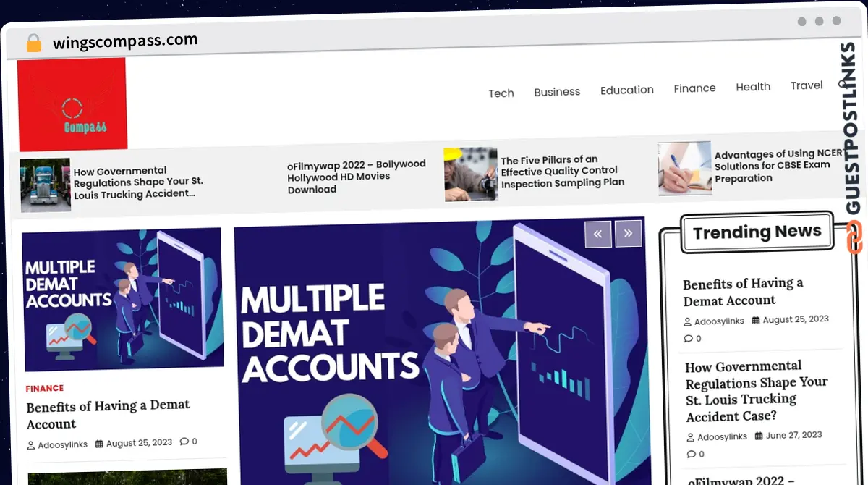Read oFilmywap 2022 Bollywood movies article
This screenshot has width=868, height=485.
click(x=356, y=177)
